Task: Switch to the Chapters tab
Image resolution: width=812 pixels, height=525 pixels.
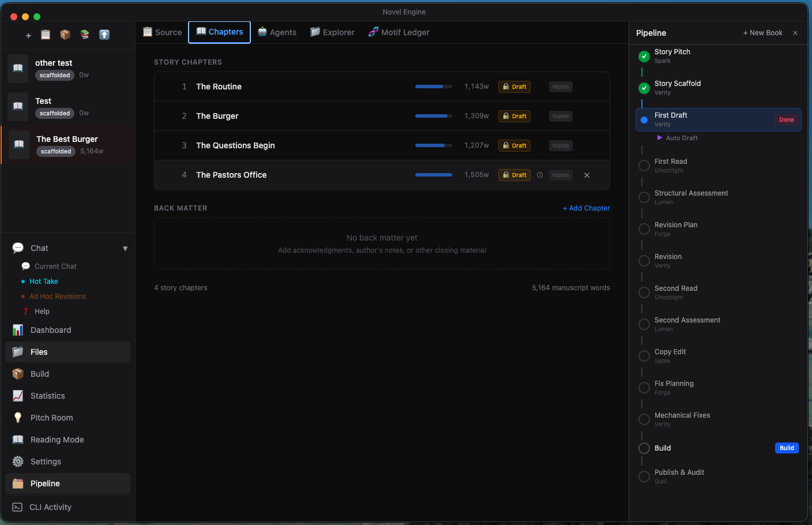Action: pyautogui.click(x=220, y=32)
